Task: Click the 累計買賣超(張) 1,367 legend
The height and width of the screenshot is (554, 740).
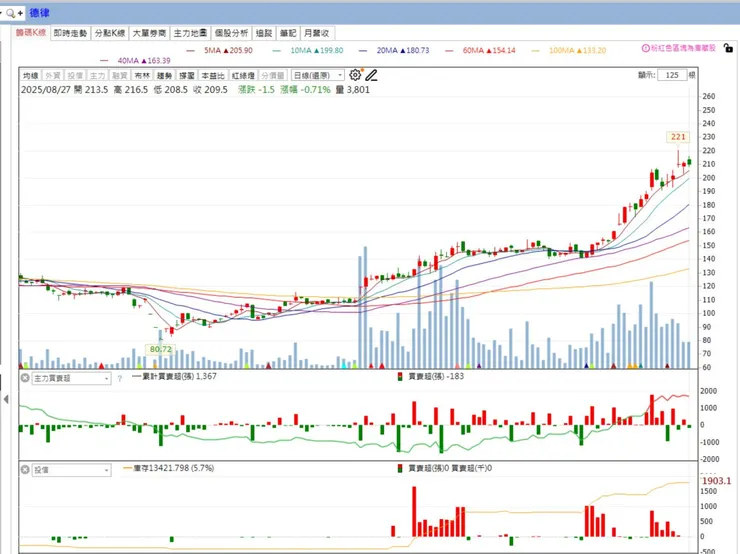Action: (175, 376)
